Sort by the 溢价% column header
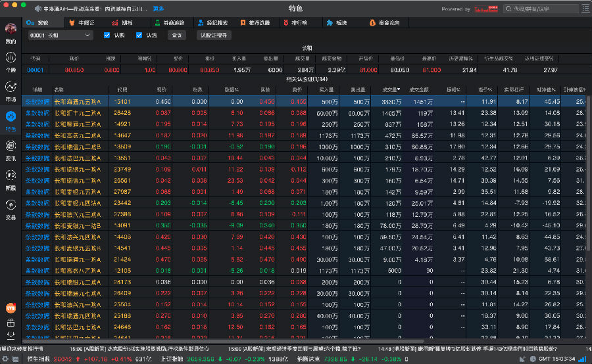Image resolution: width=592 pixels, height=364 pixels. point(485,90)
